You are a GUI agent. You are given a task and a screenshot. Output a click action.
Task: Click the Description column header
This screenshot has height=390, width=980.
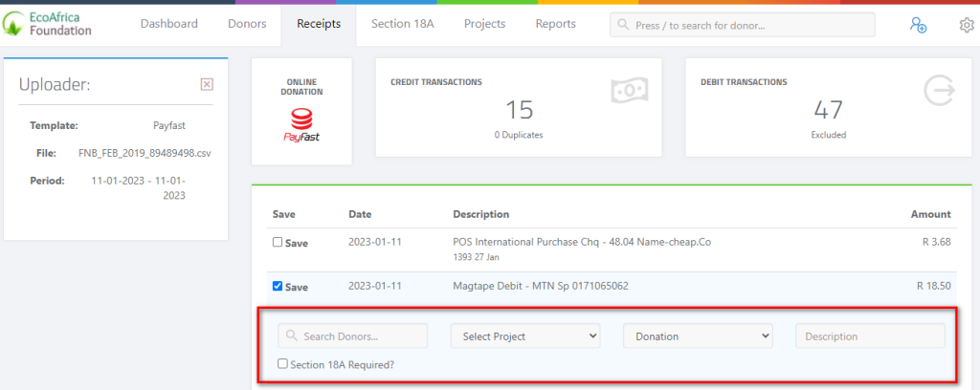pyautogui.click(x=481, y=214)
